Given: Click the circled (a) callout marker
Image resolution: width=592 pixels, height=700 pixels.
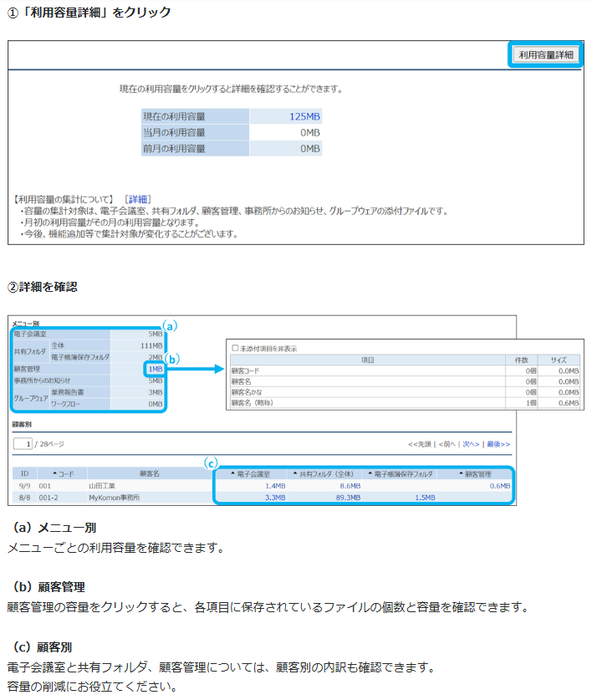Looking at the screenshot, I should tap(170, 326).
